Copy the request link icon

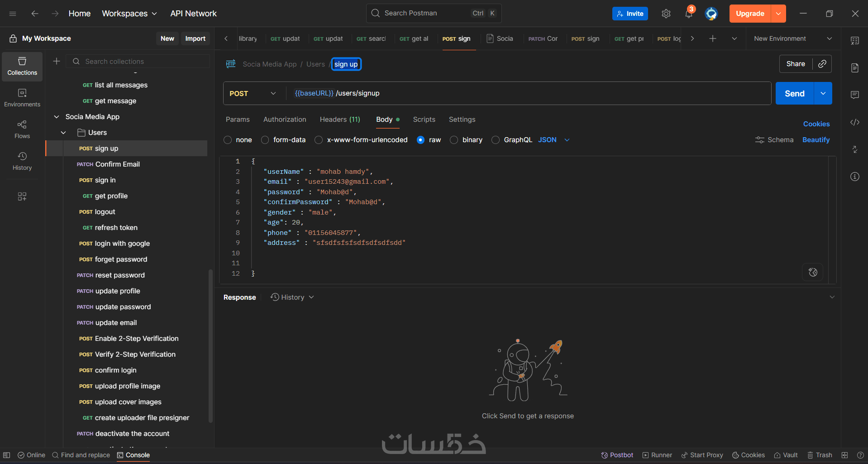pos(822,64)
